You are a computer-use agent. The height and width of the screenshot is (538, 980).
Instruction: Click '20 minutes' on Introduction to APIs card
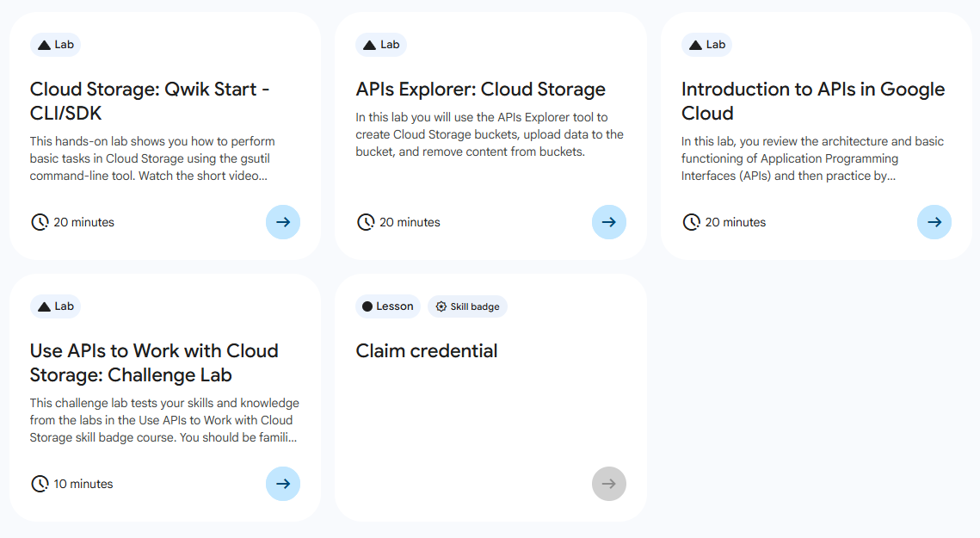click(x=736, y=222)
